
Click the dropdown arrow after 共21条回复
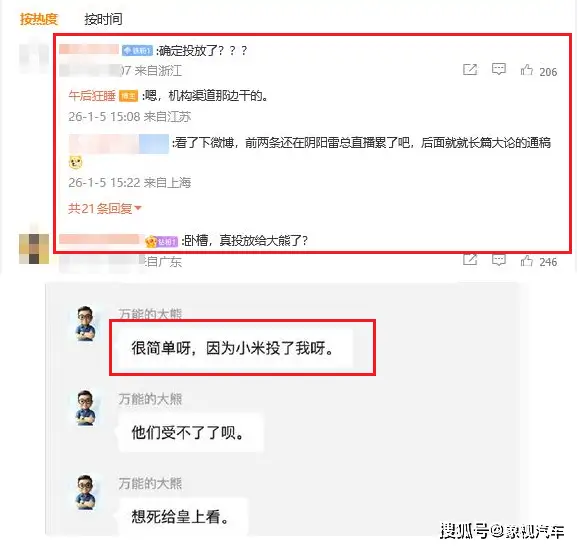pyautogui.click(x=138, y=209)
